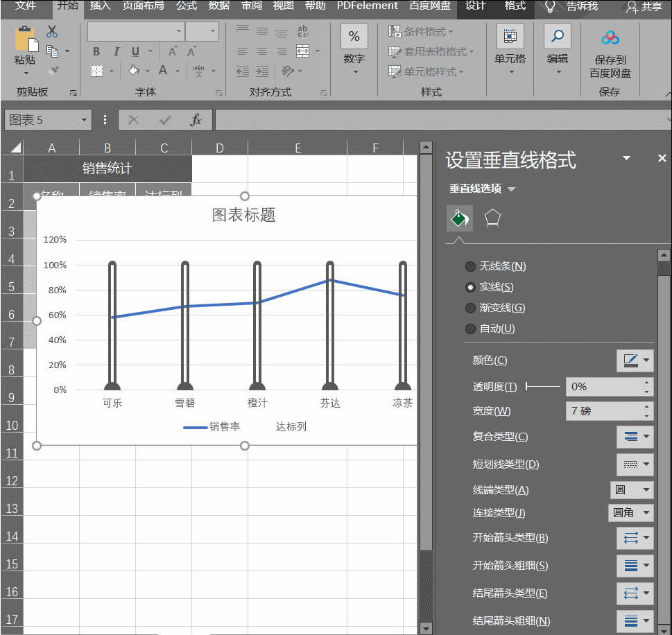
Task: Open the 文件 File tab
Action: 26,6
